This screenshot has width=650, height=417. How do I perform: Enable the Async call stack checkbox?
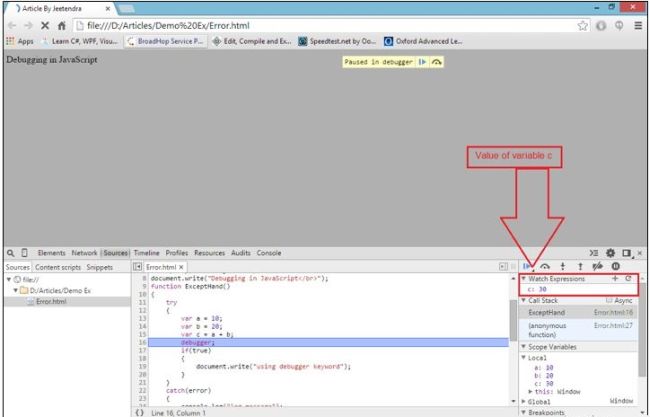click(x=609, y=301)
